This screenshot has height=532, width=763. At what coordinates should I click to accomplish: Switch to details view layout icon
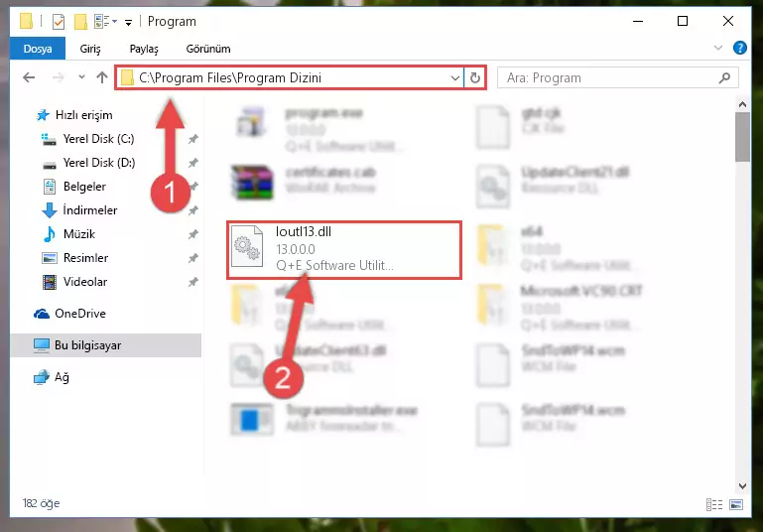(713, 505)
